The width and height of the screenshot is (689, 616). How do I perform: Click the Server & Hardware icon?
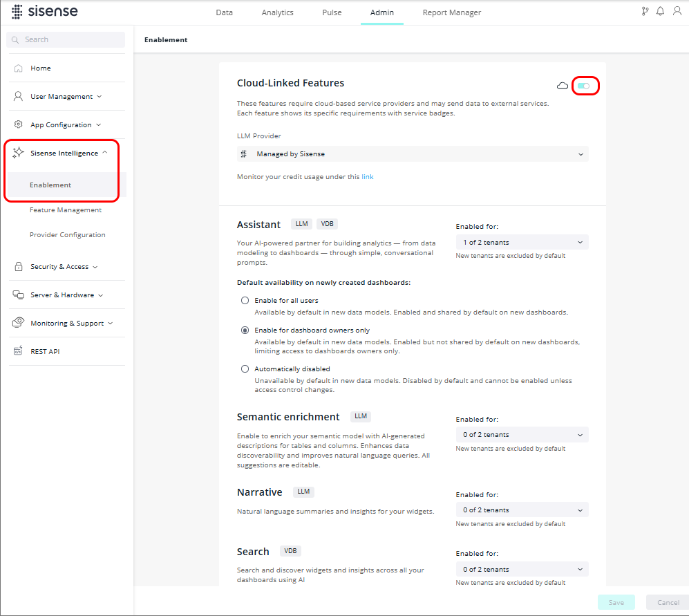coord(18,295)
